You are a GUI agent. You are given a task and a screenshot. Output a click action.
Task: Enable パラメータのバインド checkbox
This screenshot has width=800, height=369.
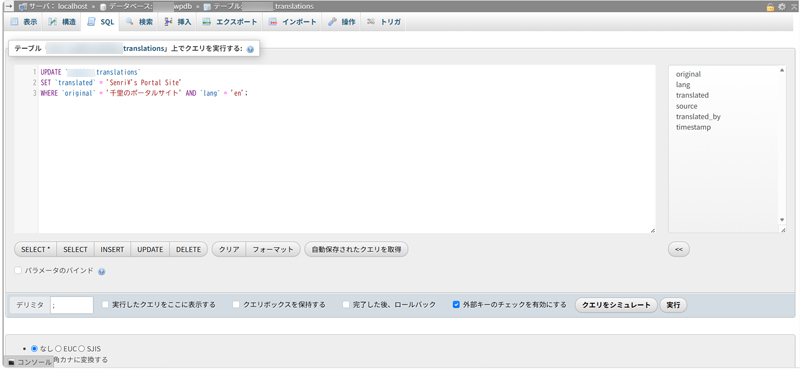18,270
